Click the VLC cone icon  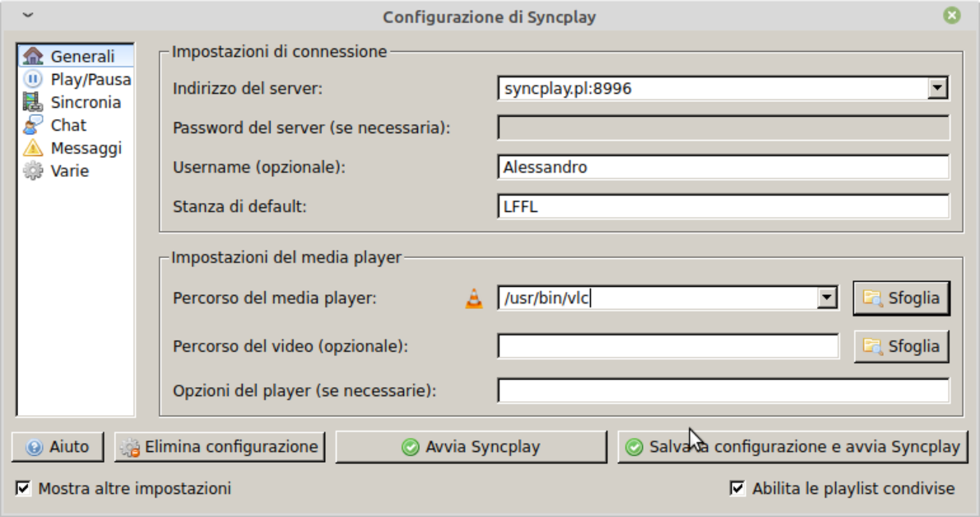click(x=474, y=299)
